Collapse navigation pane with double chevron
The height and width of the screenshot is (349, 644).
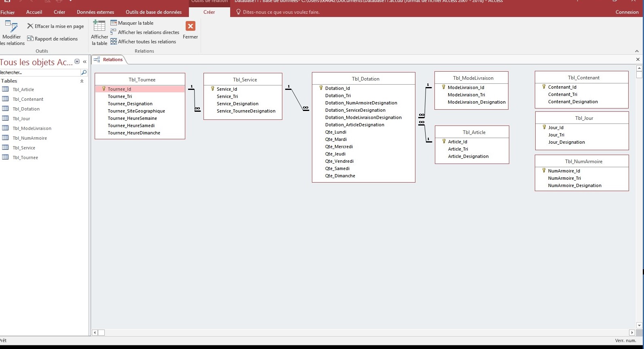85,62
